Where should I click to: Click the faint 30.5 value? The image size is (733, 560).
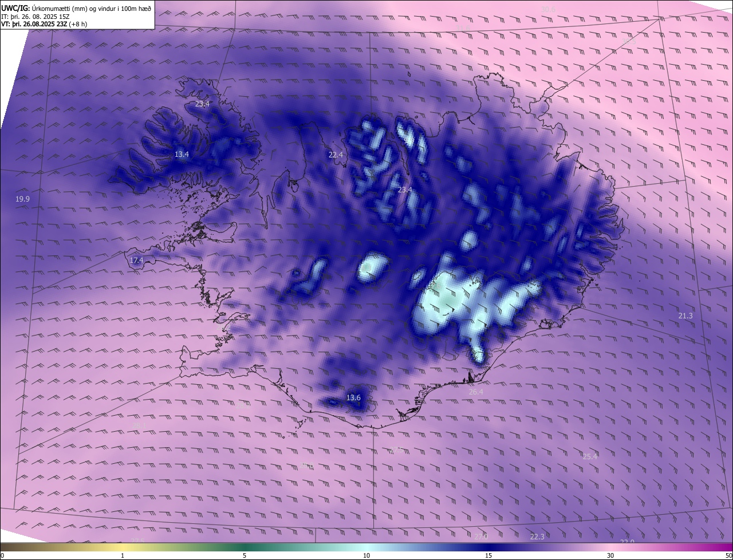(629, 42)
